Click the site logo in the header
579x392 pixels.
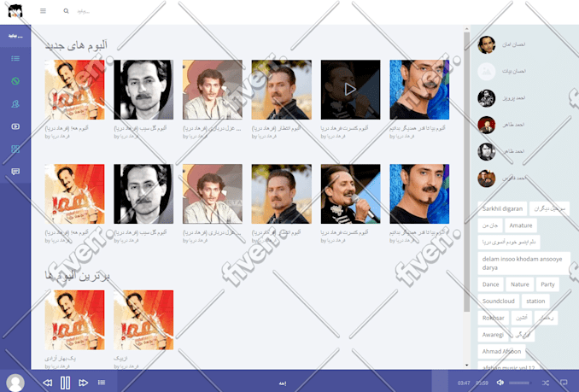[x=15, y=11]
